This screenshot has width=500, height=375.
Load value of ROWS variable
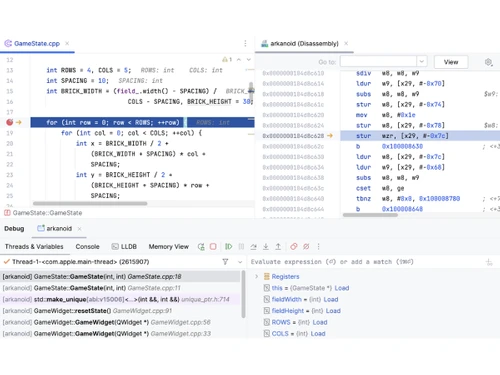pos(320,322)
